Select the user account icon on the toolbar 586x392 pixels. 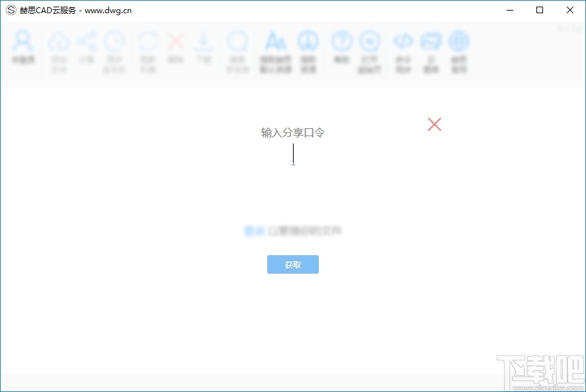tap(22, 41)
